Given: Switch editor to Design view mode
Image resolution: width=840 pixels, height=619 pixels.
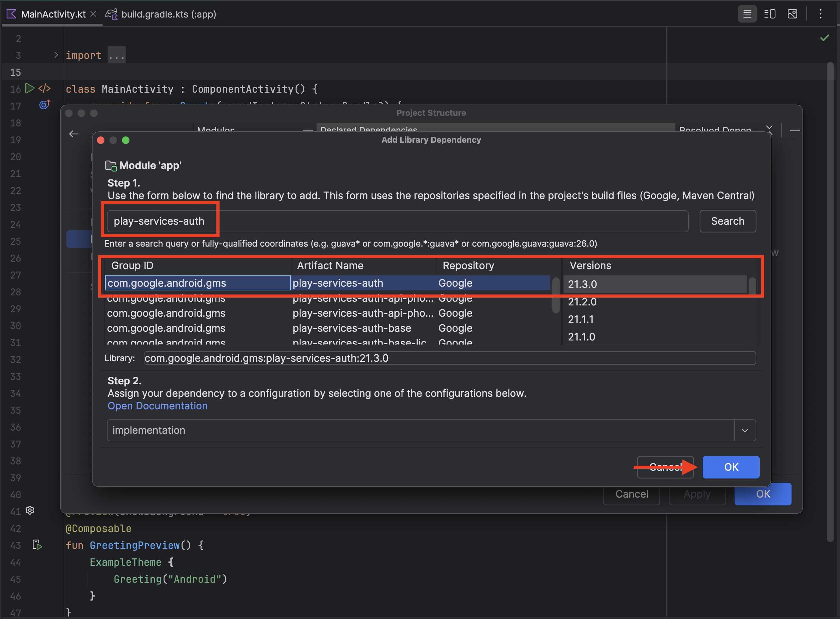Looking at the screenshot, I should 792,14.
